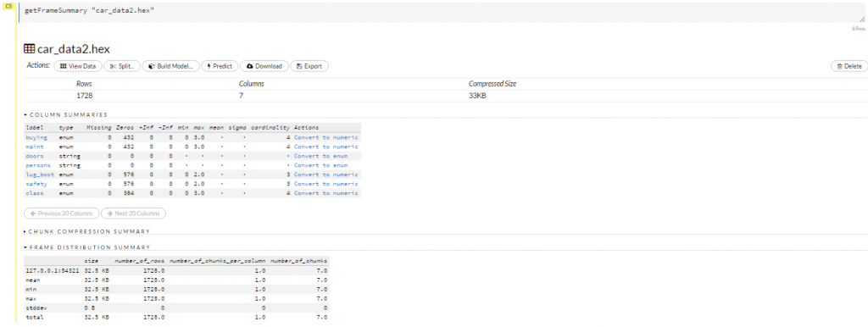This screenshot has height=327, width=868.
Task: Click the total row label
Action: tap(34, 318)
